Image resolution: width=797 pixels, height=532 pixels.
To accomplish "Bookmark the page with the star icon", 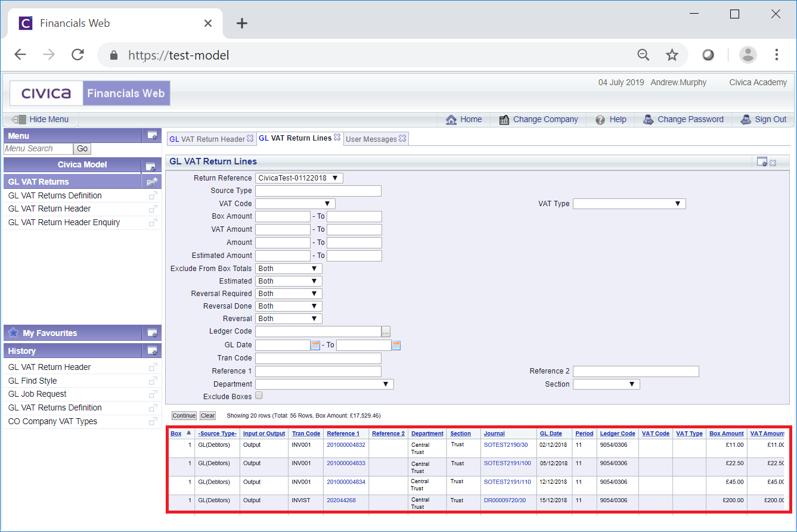I will tap(672, 55).
